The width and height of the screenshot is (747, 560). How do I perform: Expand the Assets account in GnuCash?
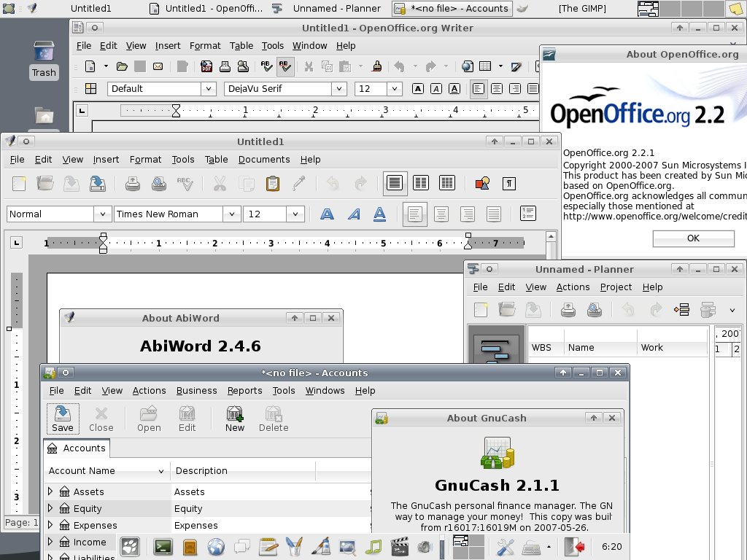(x=50, y=491)
